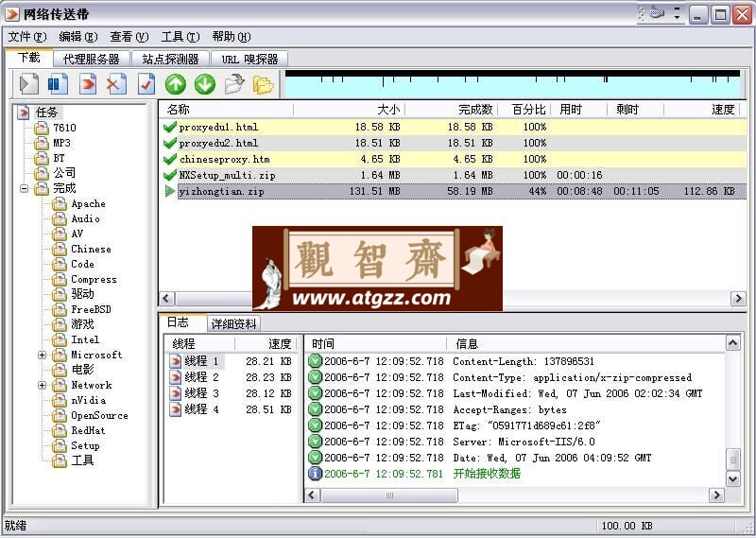Viewport: 756px width, 538px height.
Task: Click the 100.00 KB status bar value
Action: (627, 526)
